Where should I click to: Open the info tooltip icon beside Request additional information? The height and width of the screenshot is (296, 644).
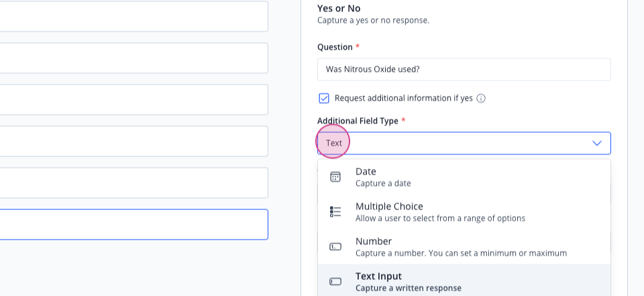(x=481, y=98)
